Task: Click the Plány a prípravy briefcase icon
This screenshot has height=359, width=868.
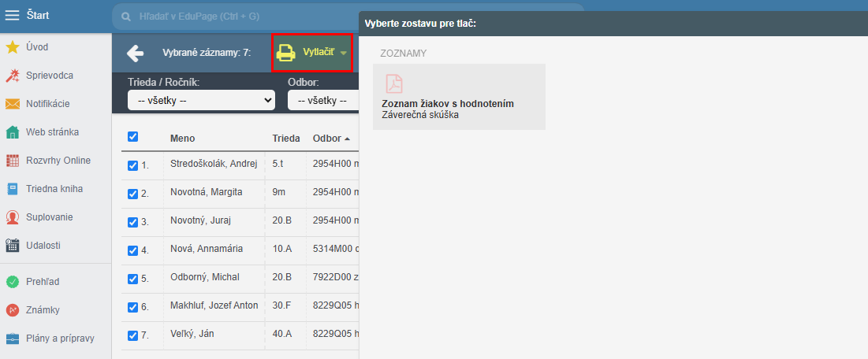Action: click(x=12, y=339)
